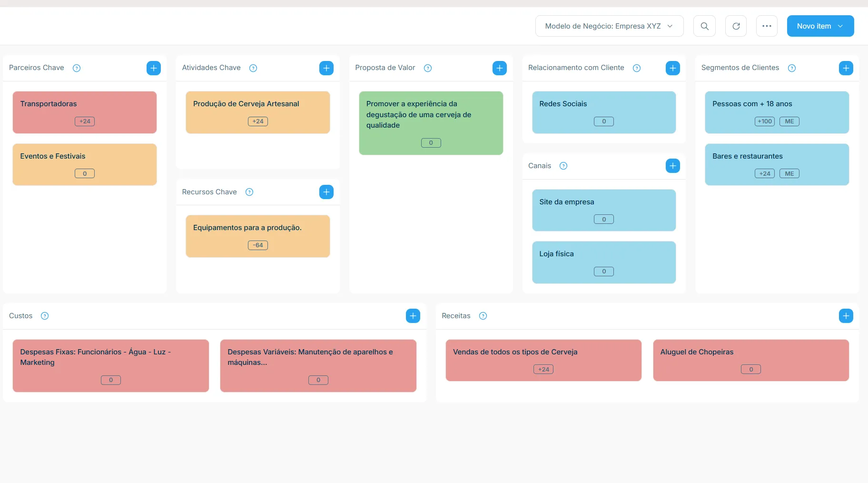Viewport: 868px width, 483px height.
Task: Show help for Relacionamento com Cliente
Action: point(637,68)
